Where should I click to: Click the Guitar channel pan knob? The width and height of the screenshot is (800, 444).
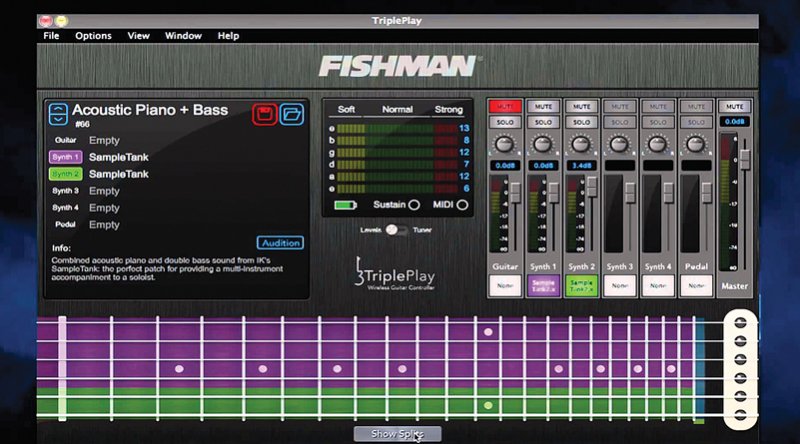(503, 143)
